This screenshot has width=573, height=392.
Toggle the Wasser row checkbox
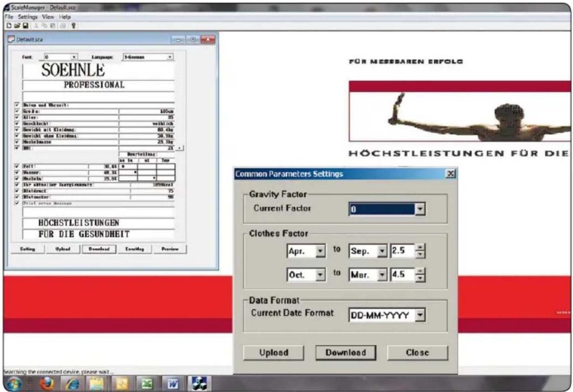(17, 172)
